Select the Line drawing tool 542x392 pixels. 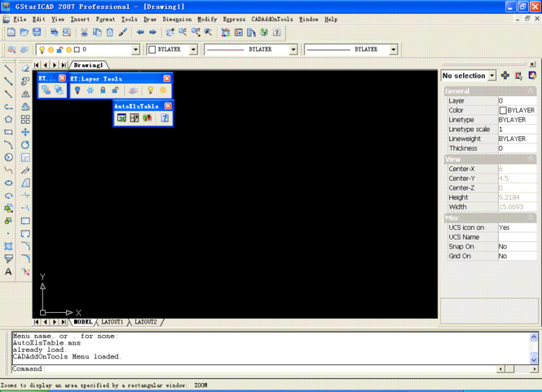[x=8, y=68]
